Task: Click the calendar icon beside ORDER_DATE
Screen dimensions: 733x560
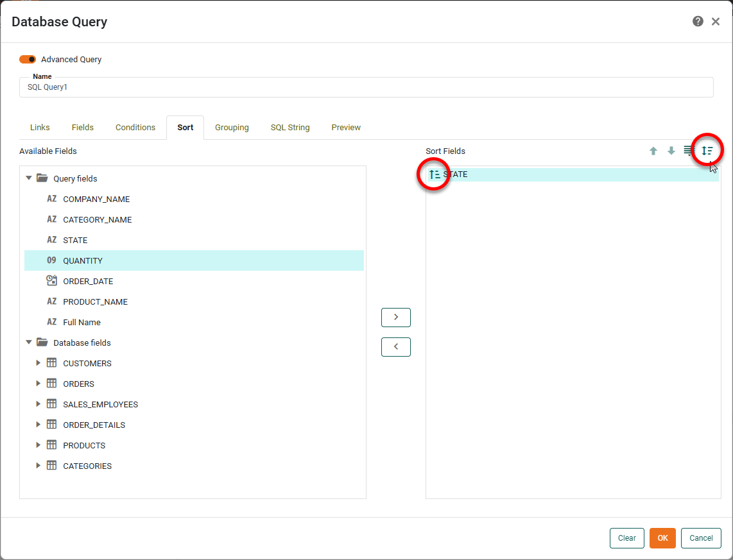Action: tap(52, 280)
